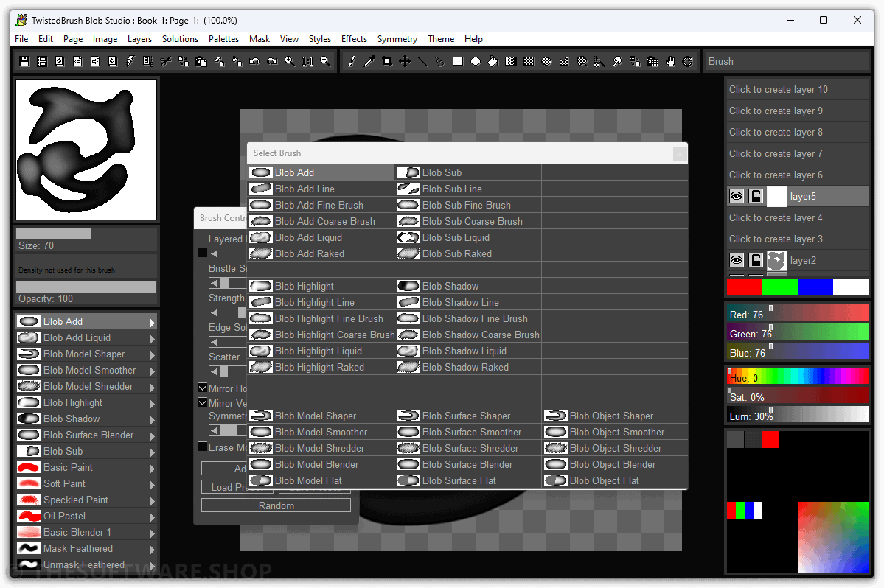Image resolution: width=884 pixels, height=588 pixels.
Task: Close the Select Brush dialog
Action: [x=680, y=153]
